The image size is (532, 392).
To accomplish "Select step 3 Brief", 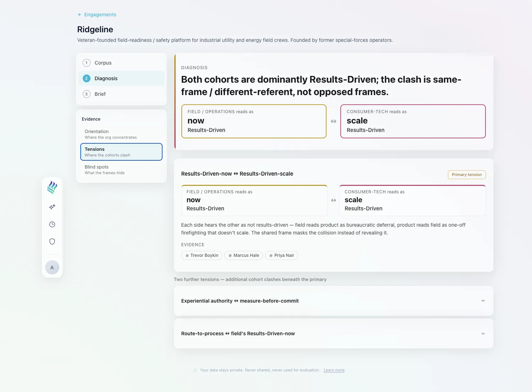I will [x=121, y=94].
